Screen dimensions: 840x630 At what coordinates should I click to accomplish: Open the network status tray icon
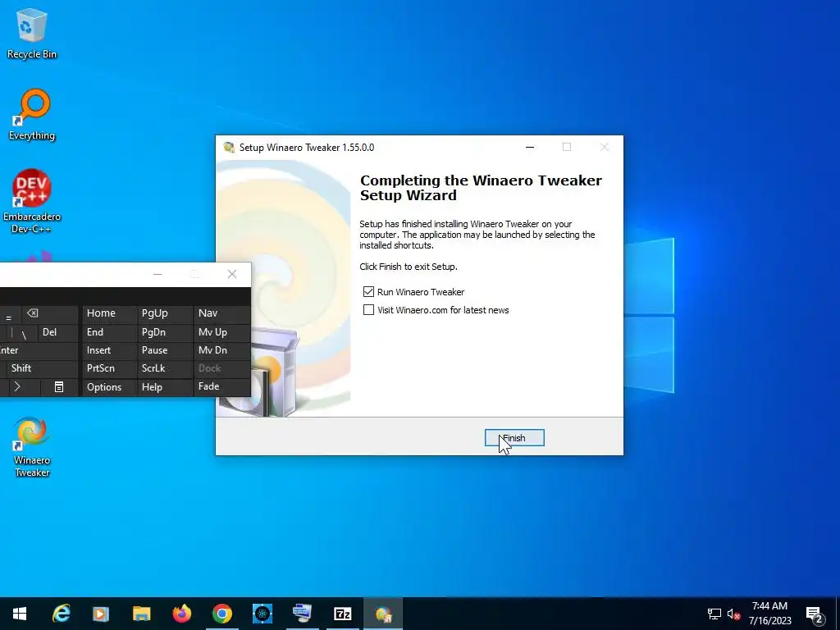click(714, 614)
